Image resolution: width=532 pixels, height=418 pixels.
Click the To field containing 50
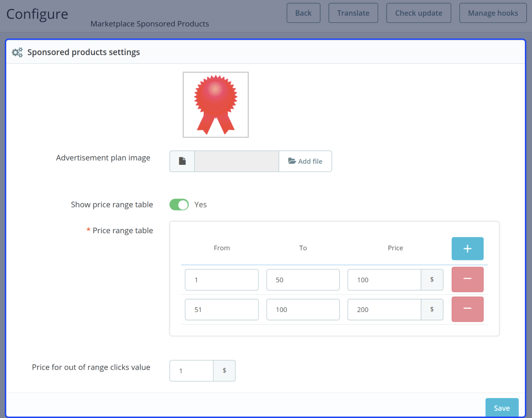(303, 280)
